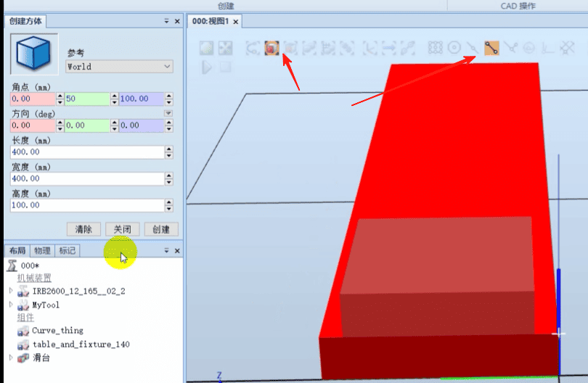Close the 000:视图1 view tab
The width and height of the screenshot is (588, 383).
(x=235, y=22)
